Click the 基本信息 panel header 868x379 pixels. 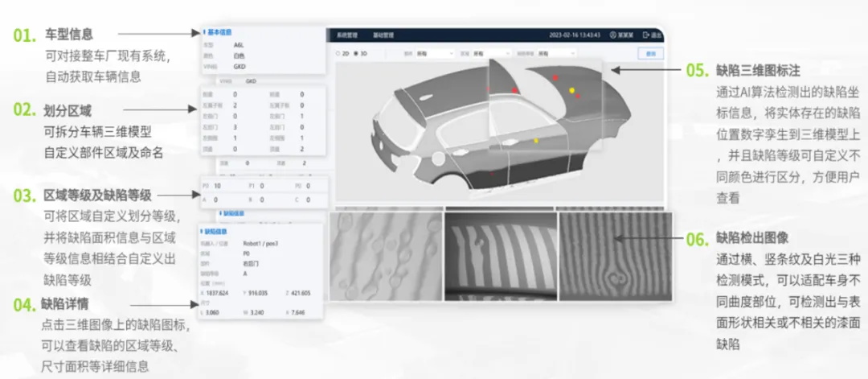click(218, 32)
